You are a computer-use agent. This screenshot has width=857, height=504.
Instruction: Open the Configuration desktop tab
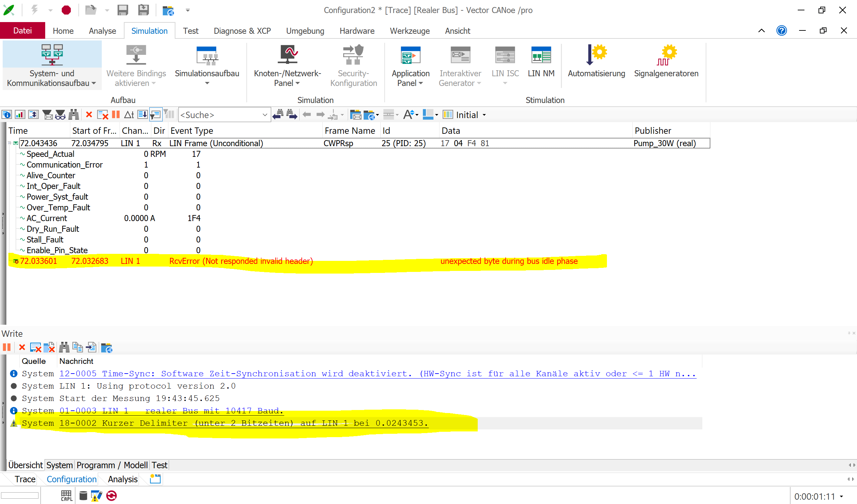coord(71,479)
